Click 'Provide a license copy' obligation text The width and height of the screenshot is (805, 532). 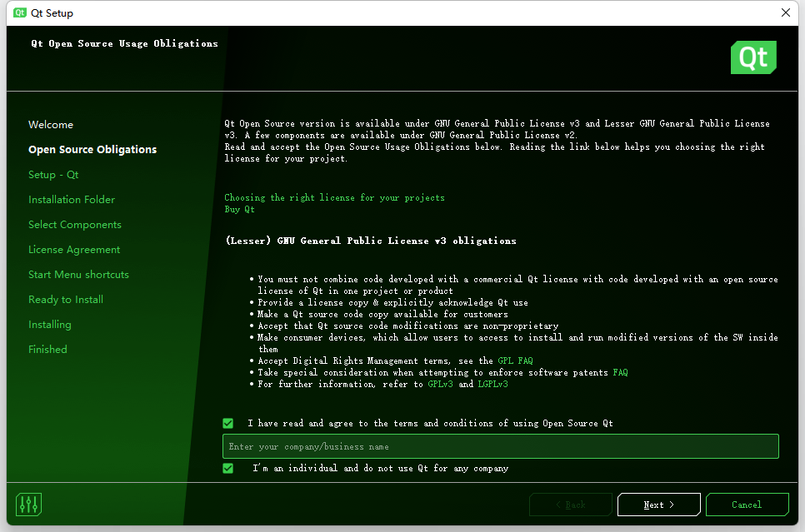(x=392, y=303)
